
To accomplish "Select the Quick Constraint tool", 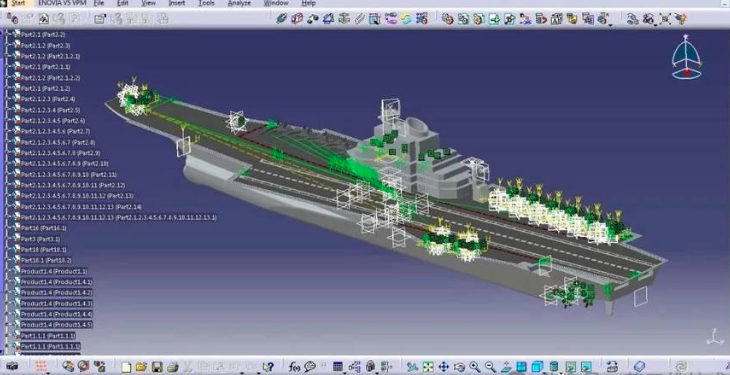I will pyautogui.click(x=374, y=19).
